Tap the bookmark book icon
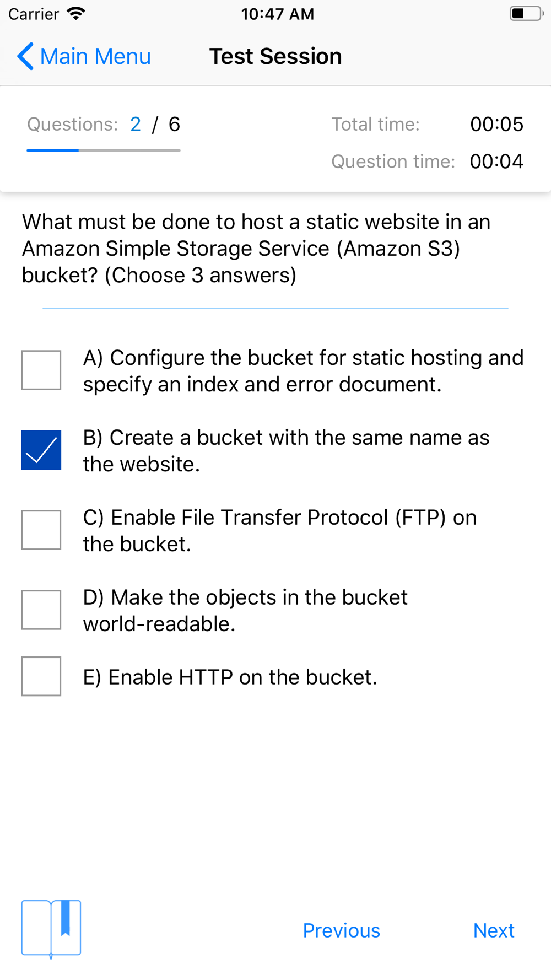Screen dimensions: 551x980 (x=51, y=929)
